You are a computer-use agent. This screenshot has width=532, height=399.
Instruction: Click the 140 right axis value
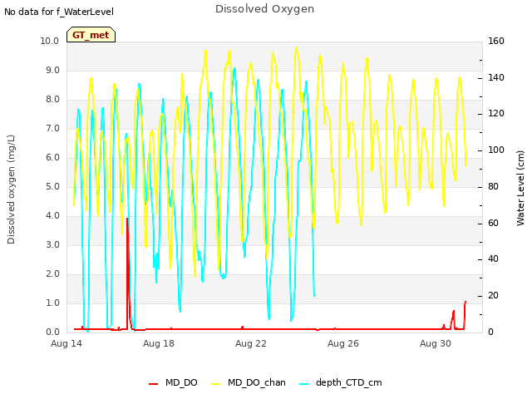495,77
